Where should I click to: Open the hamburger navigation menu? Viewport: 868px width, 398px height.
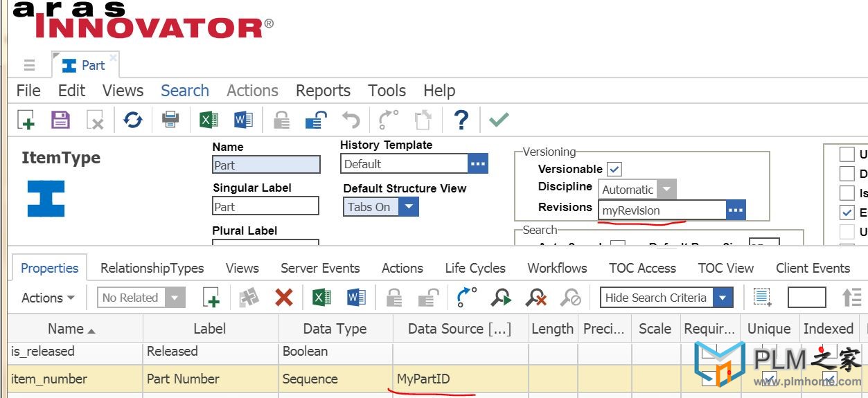tap(29, 65)
